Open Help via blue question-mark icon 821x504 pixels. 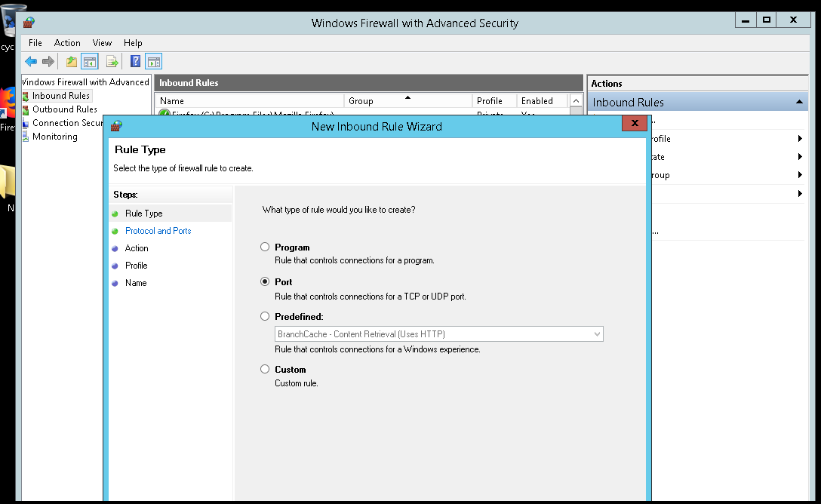click(136, 62)
